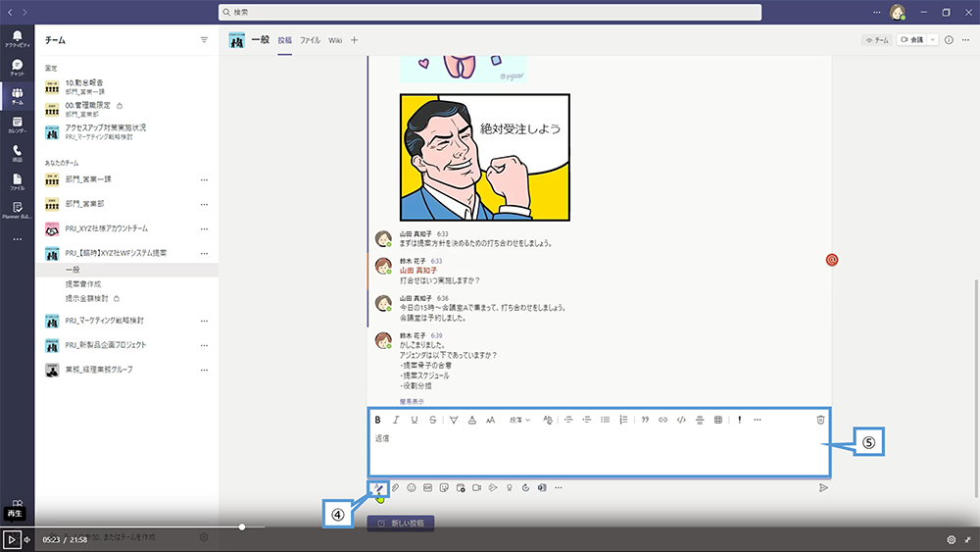Select the 提案書作成 channel
The height and width of the screenshot is (552, 980).
coord(83,283)
